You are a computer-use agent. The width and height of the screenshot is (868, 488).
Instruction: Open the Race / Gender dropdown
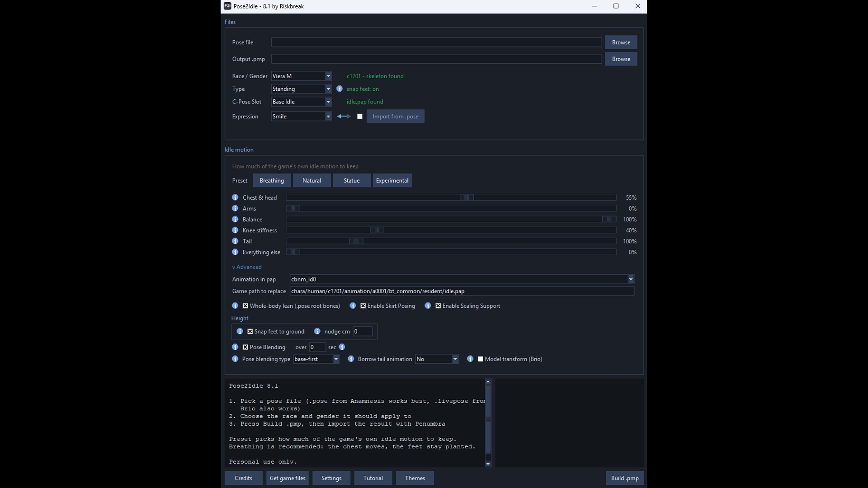coord(302,76)
